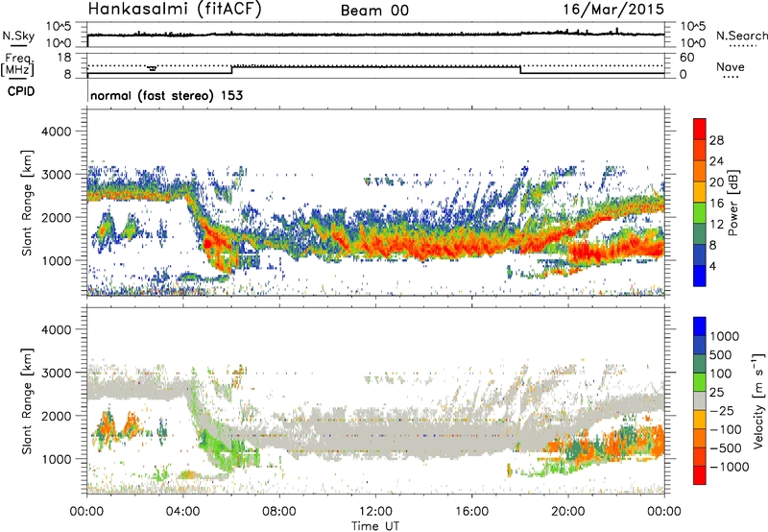The height and width of the screenshot is (532, 768).
Task: Click the Time UT axis label
Action: [x=375, y=526]
